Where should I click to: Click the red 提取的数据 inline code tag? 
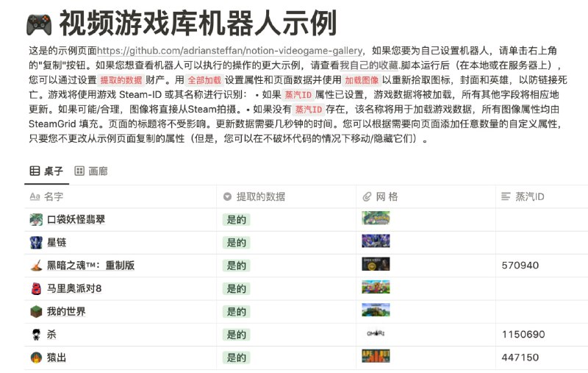pyautogui.click(x=121, y=80)
